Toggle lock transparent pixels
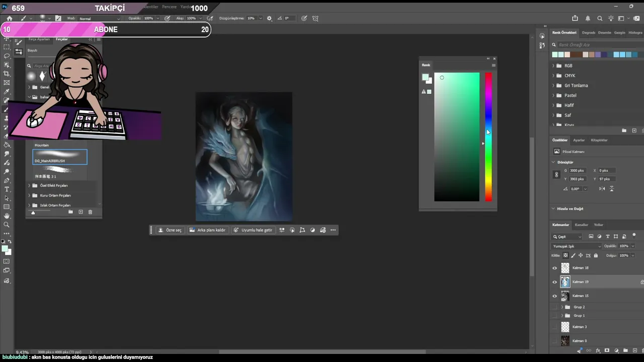The width and height of the screenshot is (644, 362). 566,255
